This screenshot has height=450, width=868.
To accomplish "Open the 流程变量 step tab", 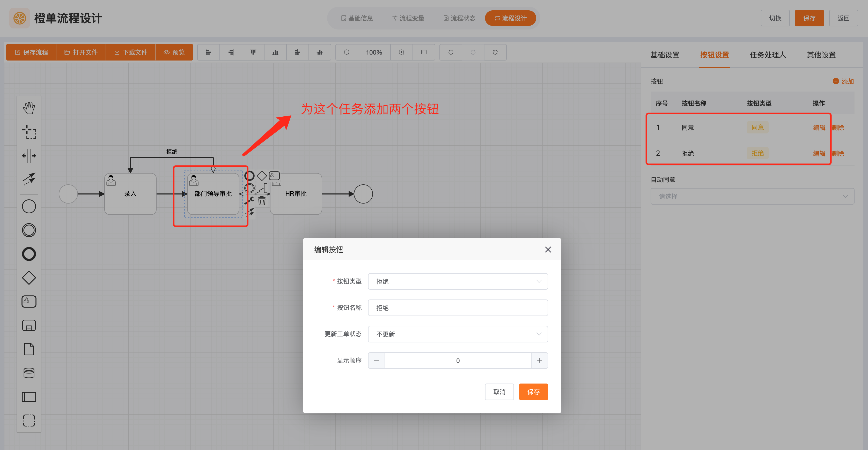I will 408,18.
